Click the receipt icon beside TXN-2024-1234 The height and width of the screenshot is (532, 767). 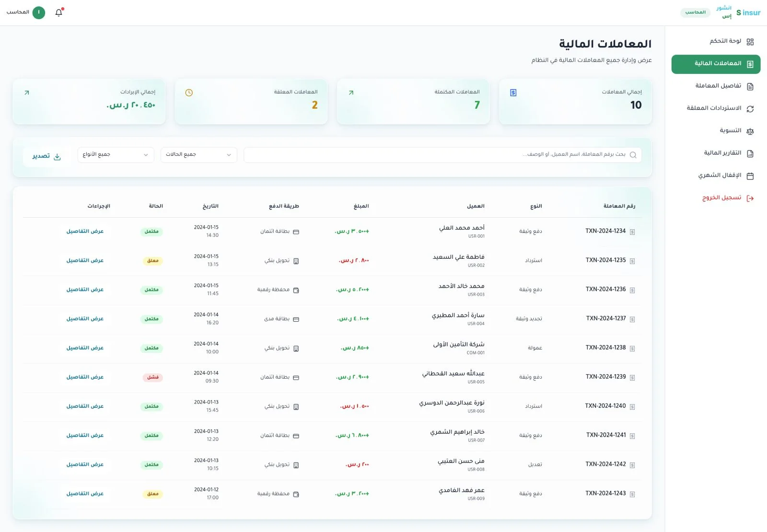[x=632, y=232]
